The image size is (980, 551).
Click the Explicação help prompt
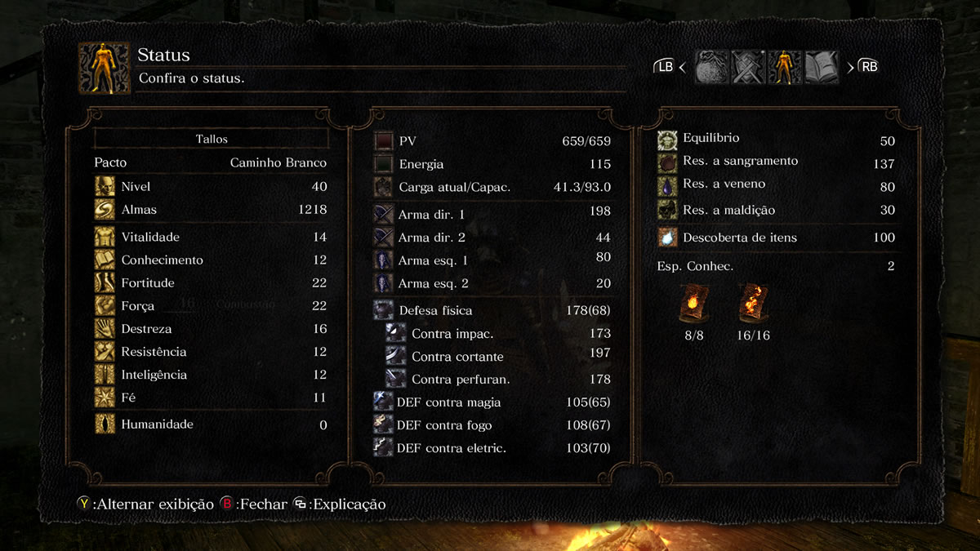(340, 504)
